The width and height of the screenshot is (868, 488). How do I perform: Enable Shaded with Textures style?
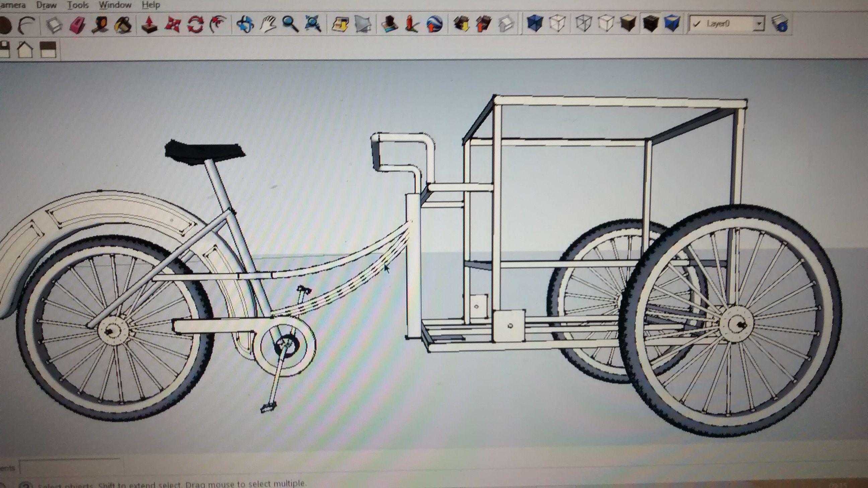pyautogui.click(x=651, y=24)
